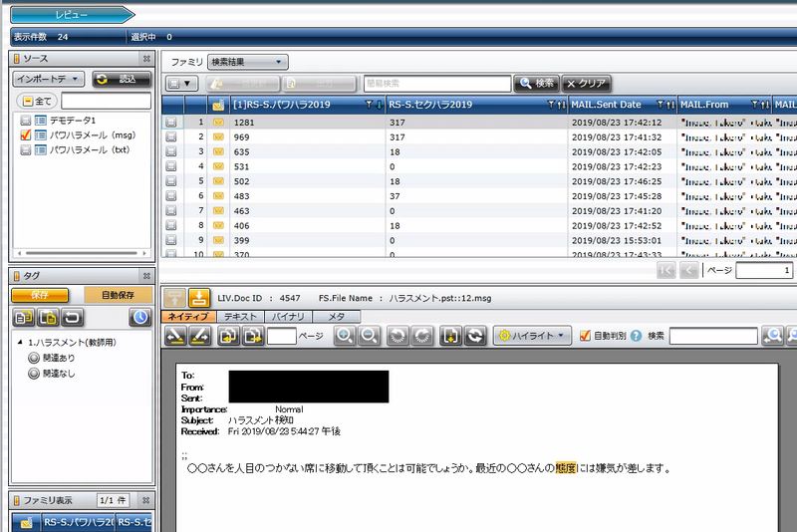This screenshot has width=797, height=532.
Task: Click the クリア clear button
Action: click(586, 84)
